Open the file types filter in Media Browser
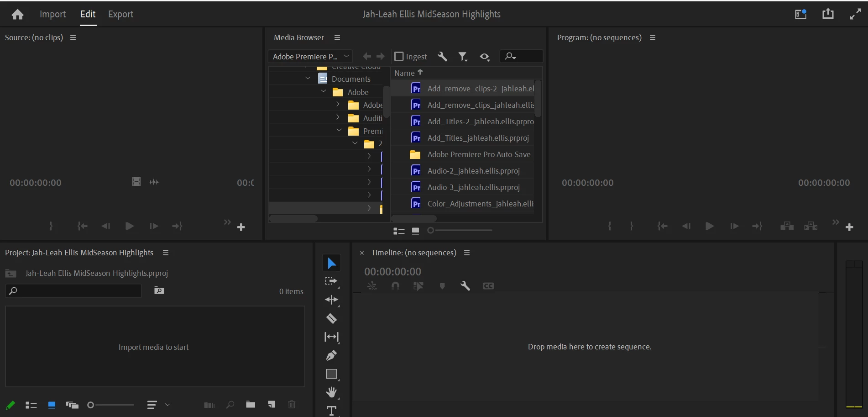 [x=463, y=56]
